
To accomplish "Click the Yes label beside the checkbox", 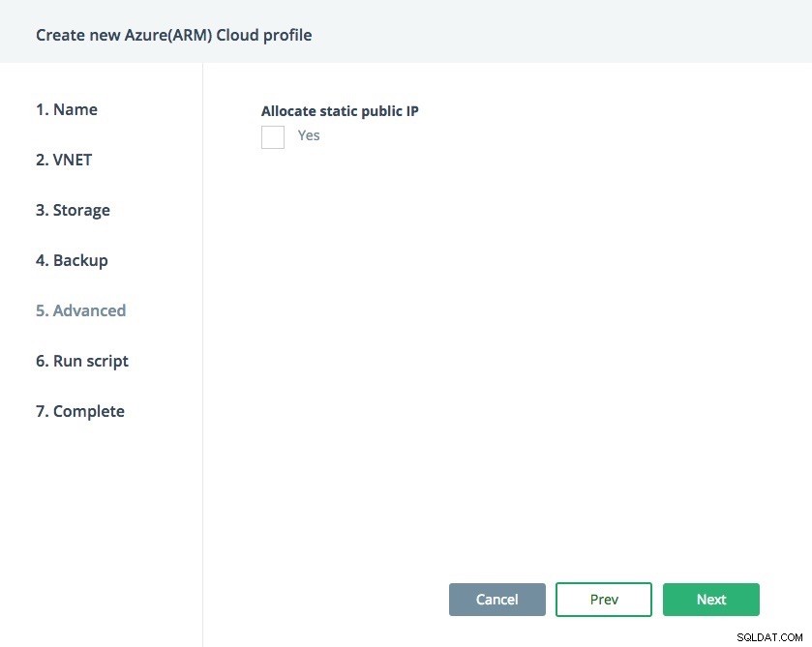I will (x=309, y=135).
